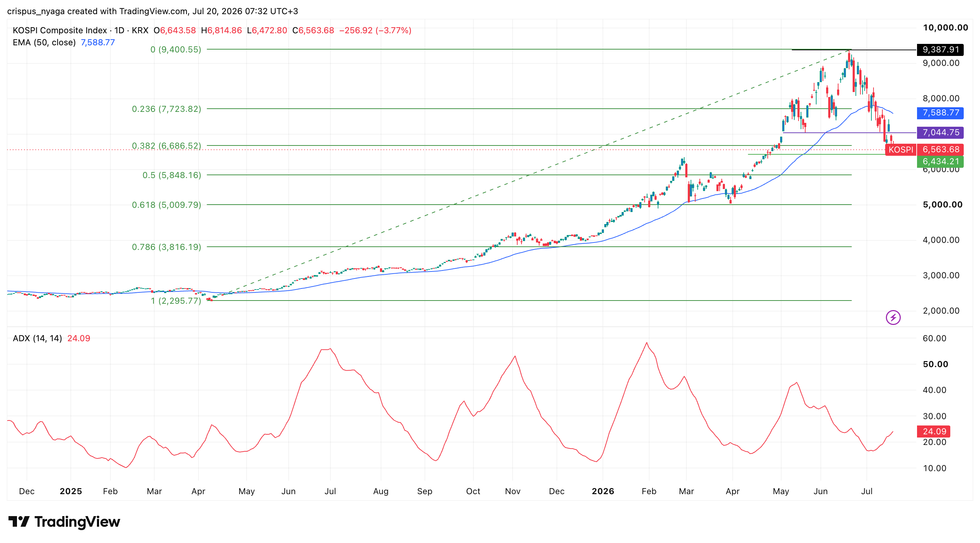This screenshot has width=980, height=543.
Task: Click the 9,000.00 price axis tick
Action: click(941, 63)
